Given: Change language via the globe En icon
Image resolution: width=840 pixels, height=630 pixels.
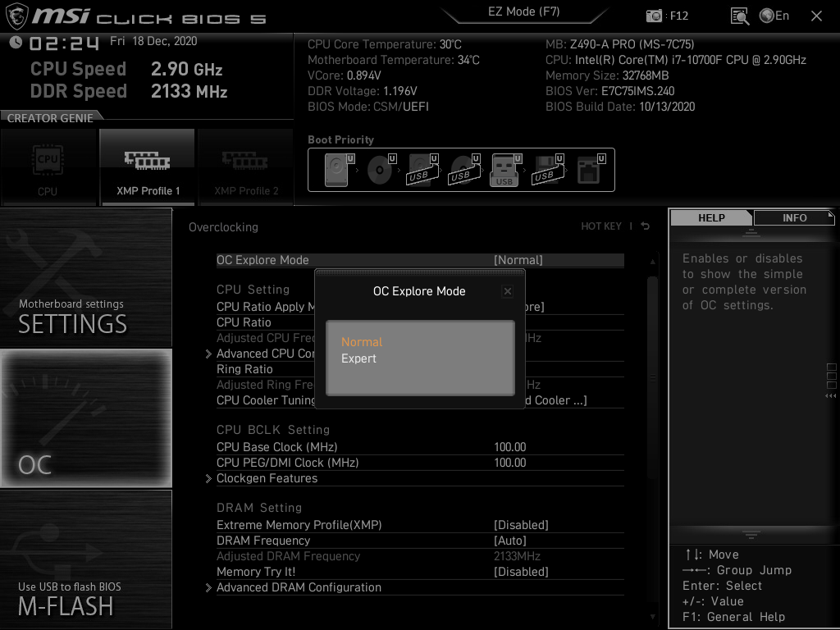Looking at the screenshot, I should tap(774, 16).
